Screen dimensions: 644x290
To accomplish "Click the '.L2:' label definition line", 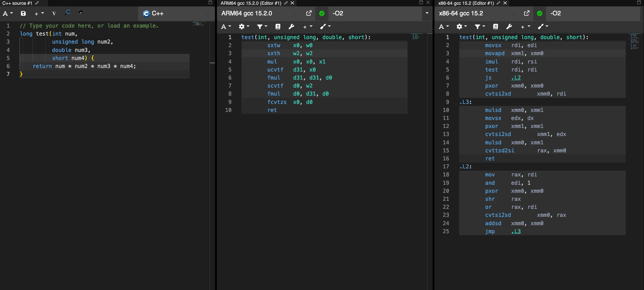I will (x=466, y=166).
